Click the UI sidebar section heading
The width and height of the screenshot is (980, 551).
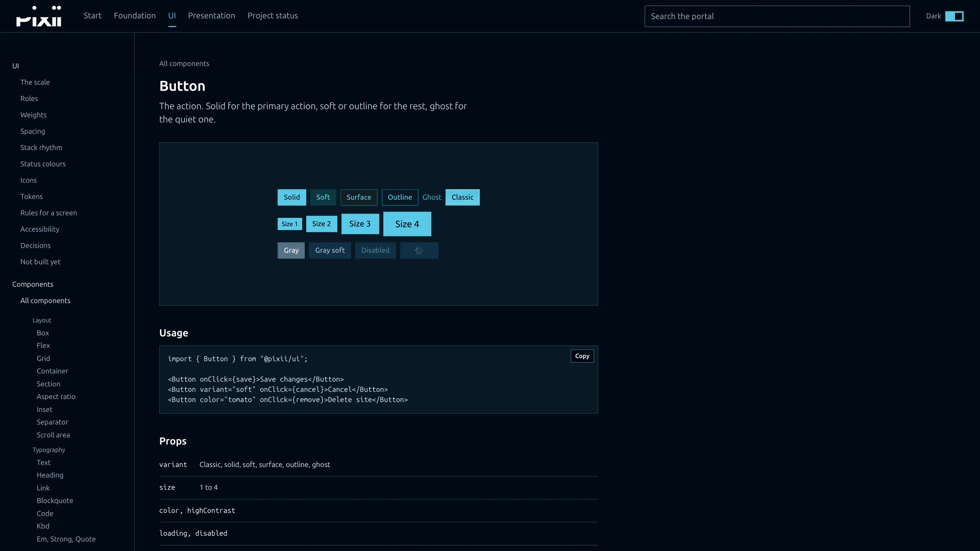[16, 66]
